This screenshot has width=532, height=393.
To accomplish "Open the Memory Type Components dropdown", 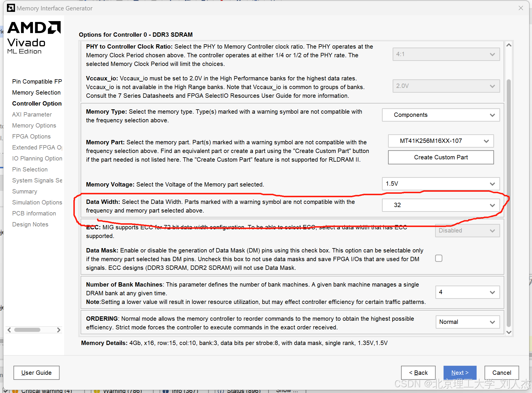I will click(x=441, y=115).
